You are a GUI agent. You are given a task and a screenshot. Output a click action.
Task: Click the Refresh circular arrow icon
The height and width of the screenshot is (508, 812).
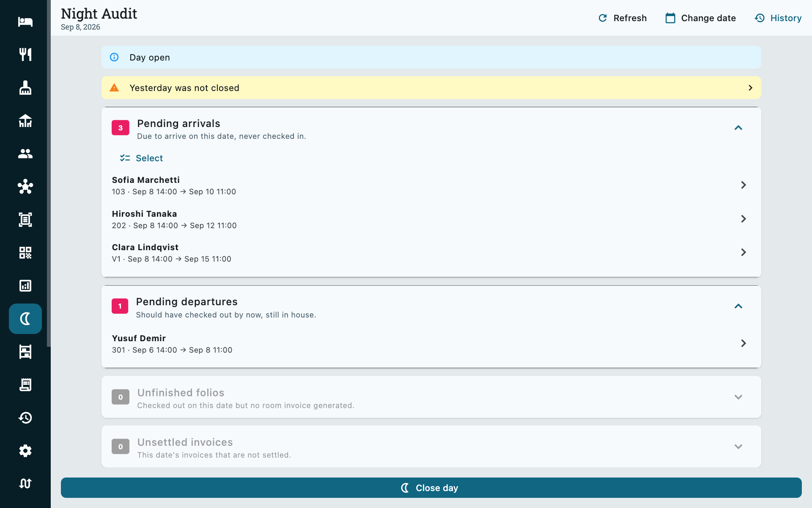tap(603, 18)
